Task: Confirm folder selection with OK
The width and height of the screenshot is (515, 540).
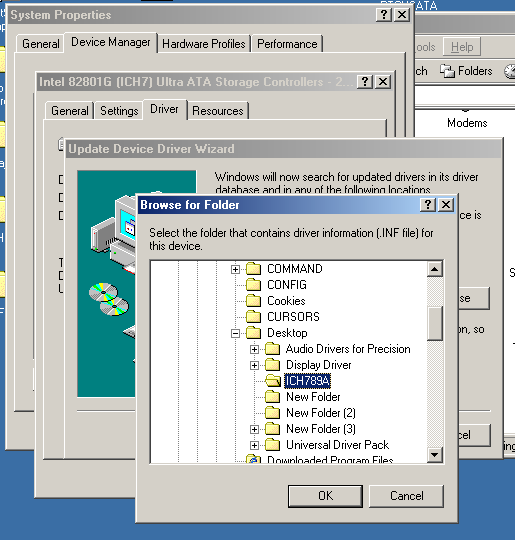Action: [x=325, y=496]
